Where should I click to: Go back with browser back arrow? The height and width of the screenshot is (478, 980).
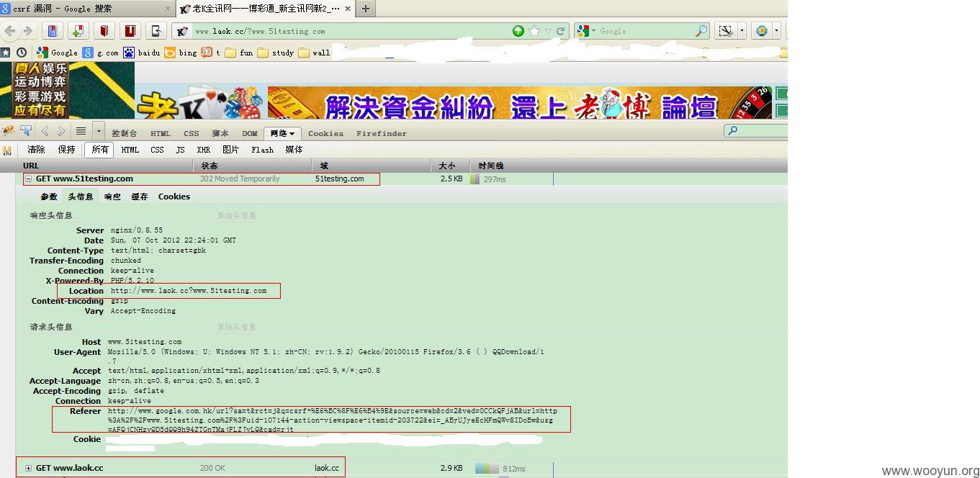10,31
